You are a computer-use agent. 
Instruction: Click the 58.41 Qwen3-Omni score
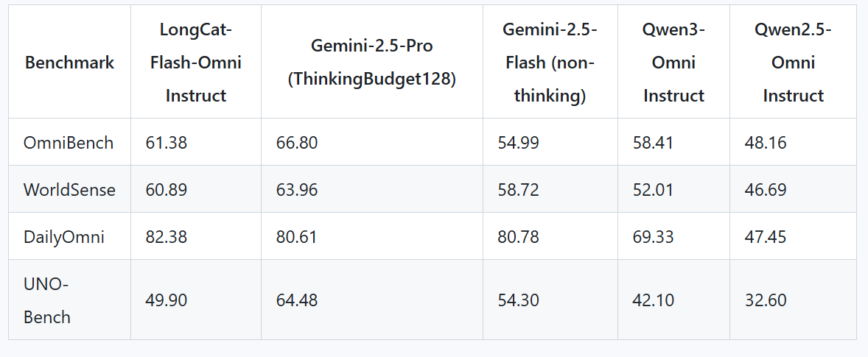(x=653, y=142)
